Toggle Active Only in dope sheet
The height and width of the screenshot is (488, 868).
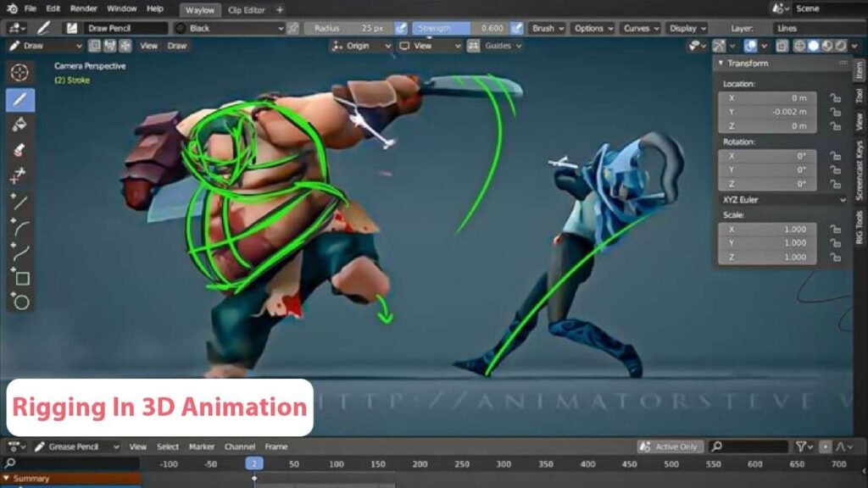coord(670,446)
